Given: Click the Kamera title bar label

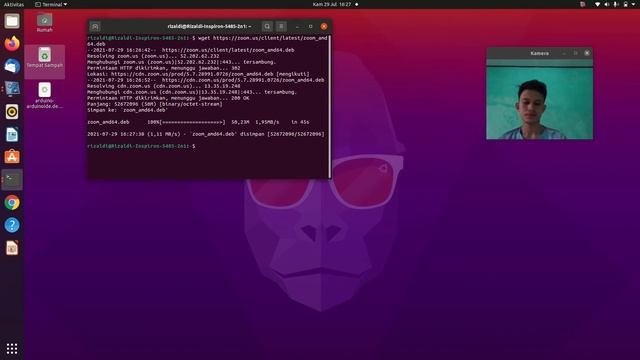Looking at the screenshot, I should [x=539, y=53].
